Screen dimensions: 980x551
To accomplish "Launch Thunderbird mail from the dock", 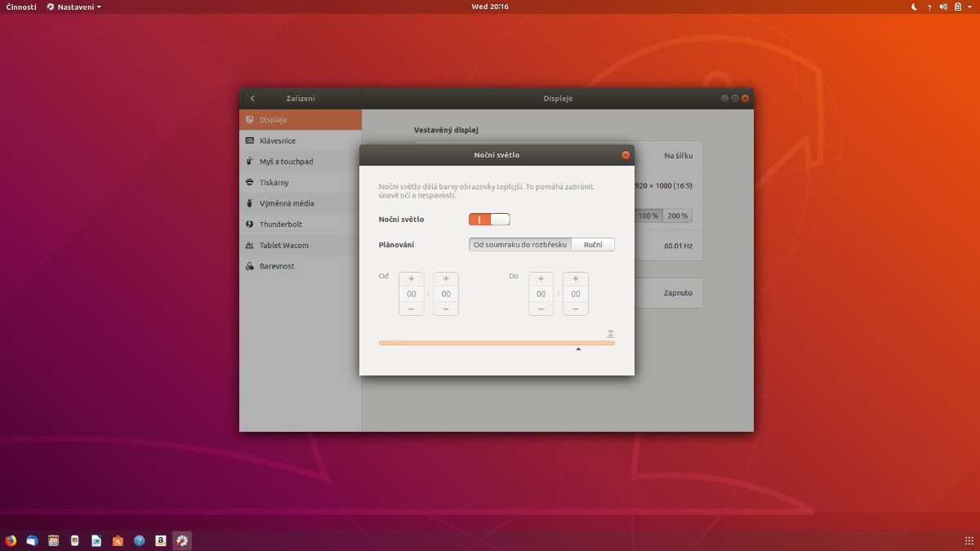I will [x=33, y=540].
